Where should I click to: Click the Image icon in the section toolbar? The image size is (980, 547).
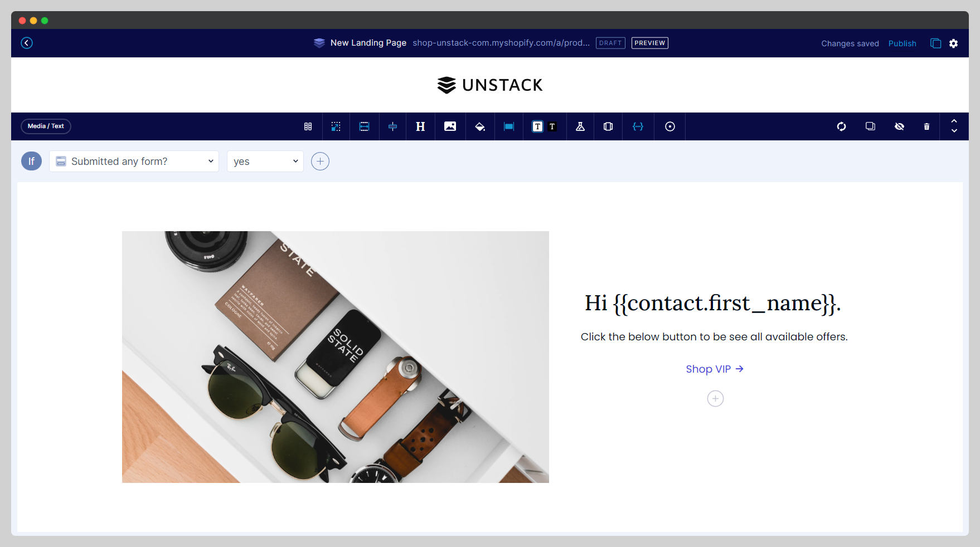tap(450, 126)
